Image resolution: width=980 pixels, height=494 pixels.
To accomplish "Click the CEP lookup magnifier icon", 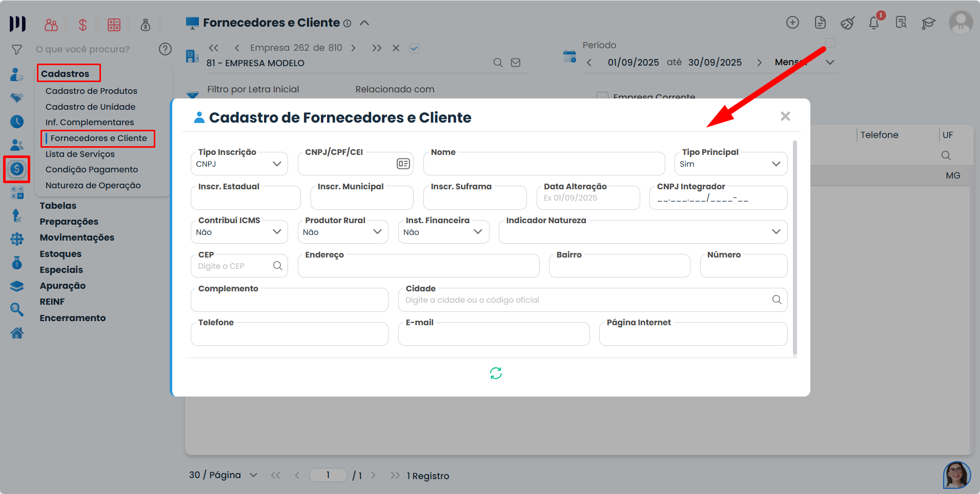I will pos(278,266).
